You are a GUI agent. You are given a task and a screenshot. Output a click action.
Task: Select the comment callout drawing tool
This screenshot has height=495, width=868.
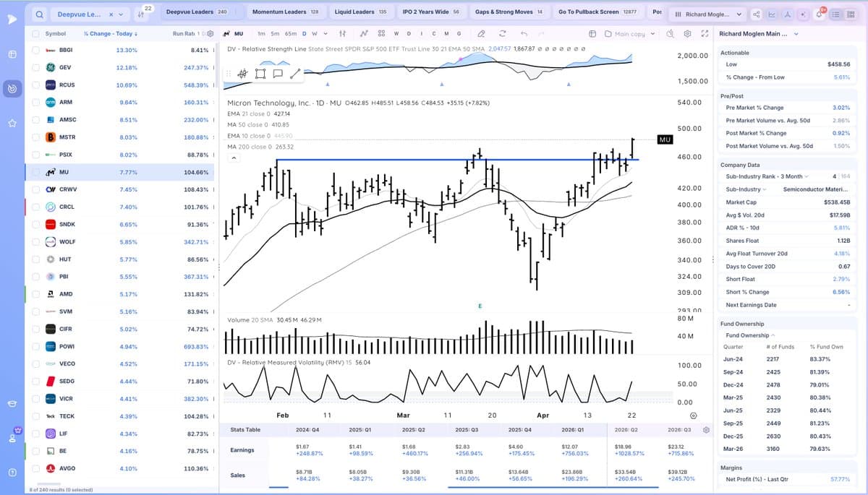point(278,73)
